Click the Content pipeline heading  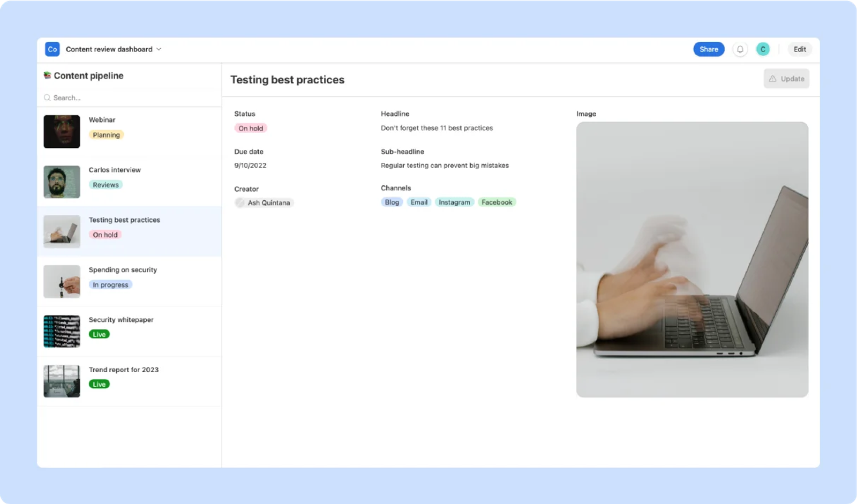pyautogui.click(x=88, y=76)
